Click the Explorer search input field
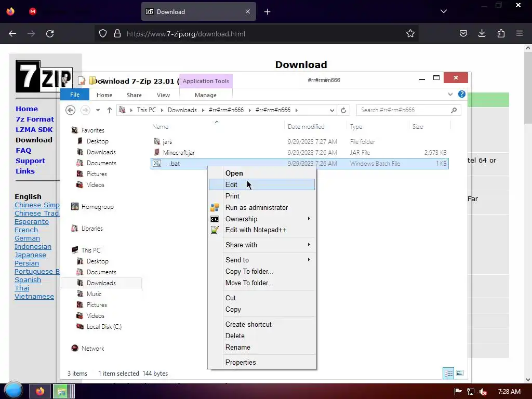 408,110
